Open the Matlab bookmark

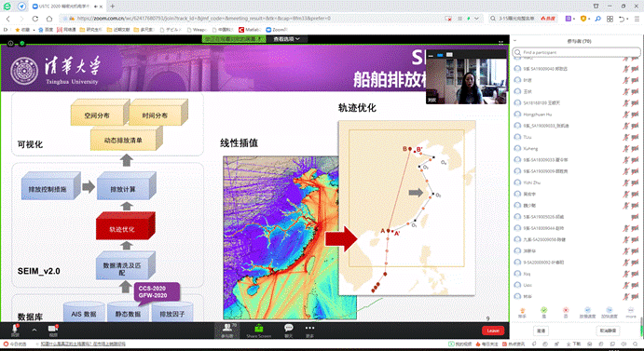pyautogui.click(x=250, y=30)
